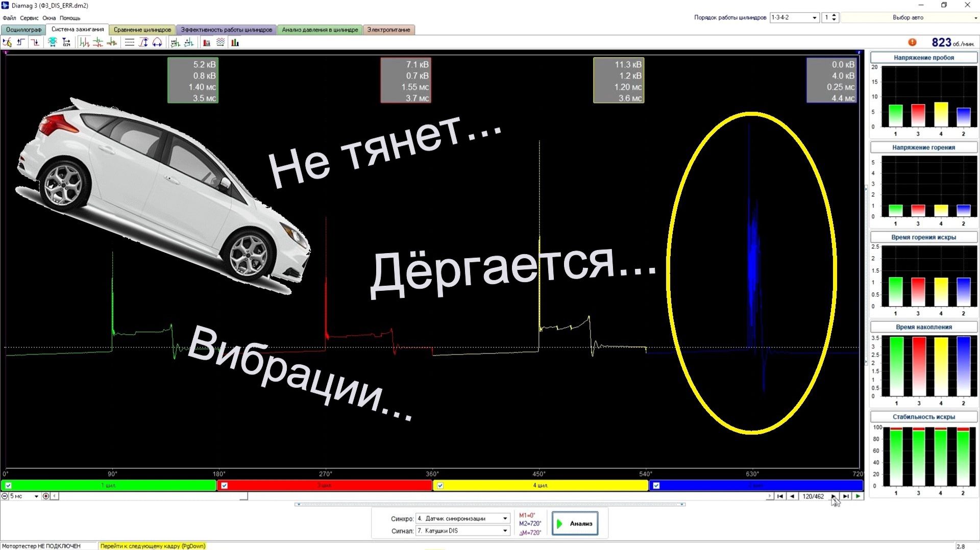Viewport: 980px width, 550px height.
Task: Click the cylinder numbering 1234 icon
Action: click(x=66, y=42)
